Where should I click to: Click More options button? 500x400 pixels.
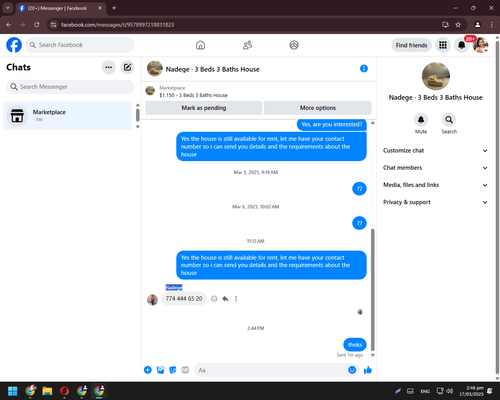tap(318, 108)
